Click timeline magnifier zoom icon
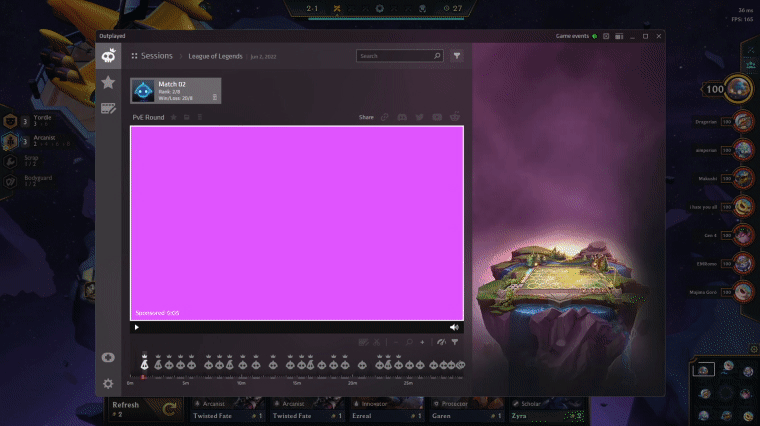 [409, 342]
